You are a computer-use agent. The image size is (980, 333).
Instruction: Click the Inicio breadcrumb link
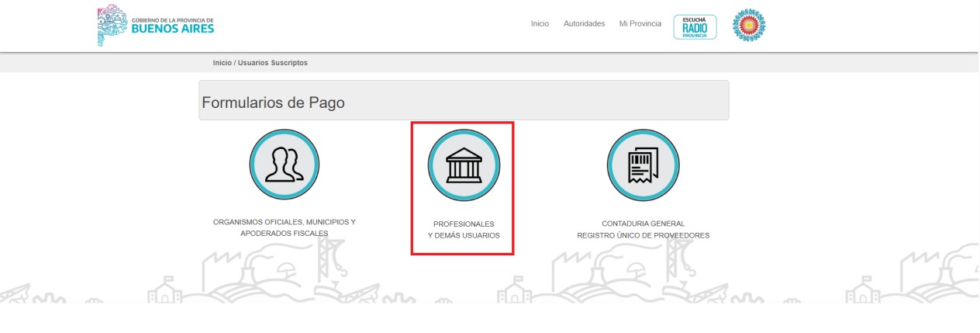pyautogui.click(x=222, y=63)
